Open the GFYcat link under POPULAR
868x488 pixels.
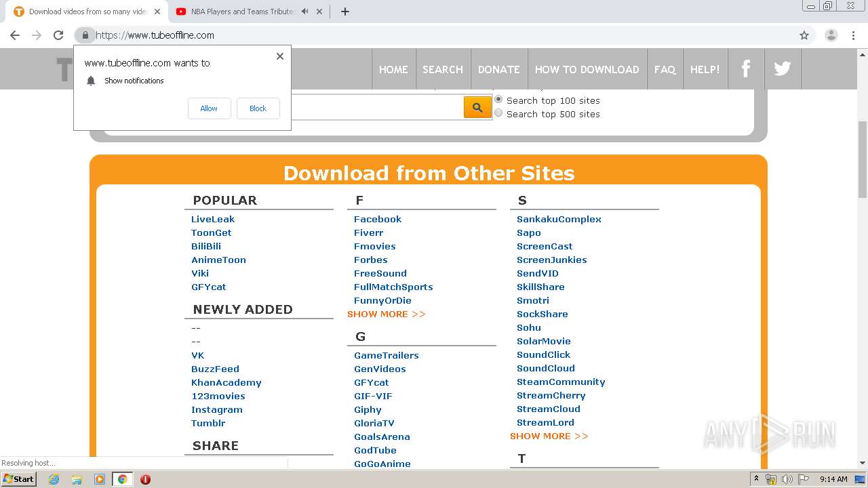209,287
